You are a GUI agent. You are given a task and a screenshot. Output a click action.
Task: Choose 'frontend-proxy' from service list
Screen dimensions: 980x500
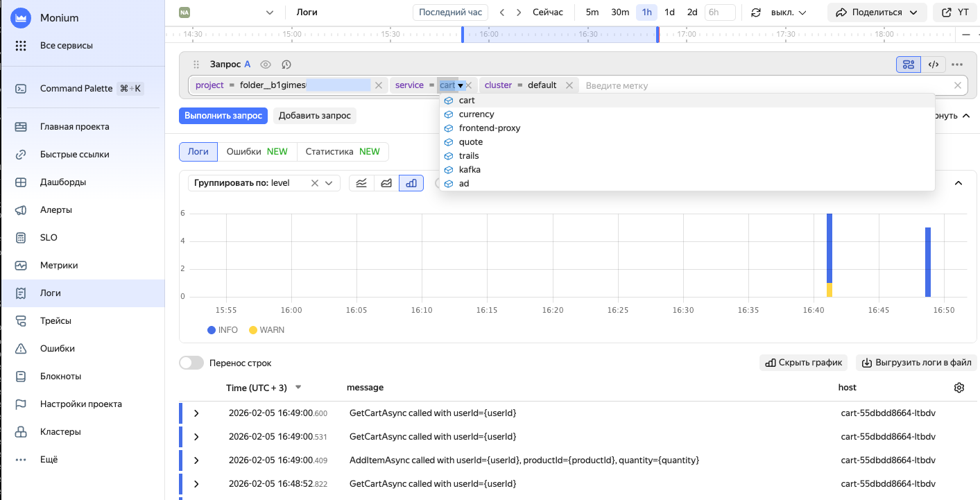click(x=489, y=128)
